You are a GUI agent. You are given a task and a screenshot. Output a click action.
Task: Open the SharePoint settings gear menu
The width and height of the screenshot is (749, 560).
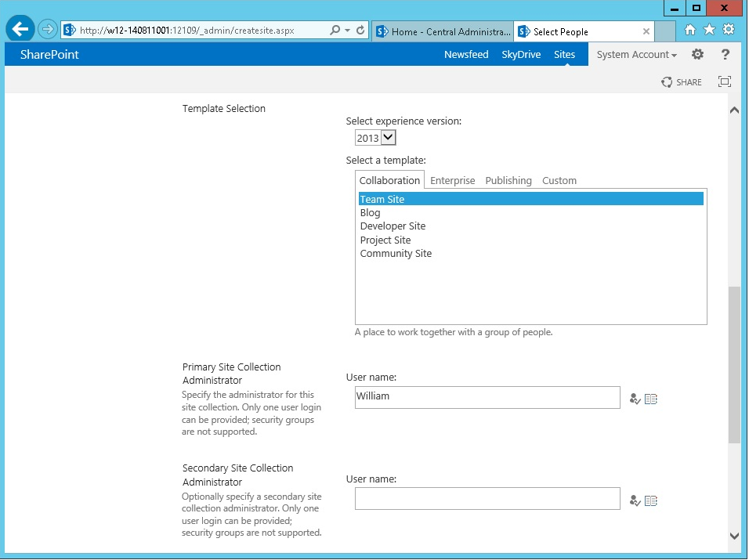click(697, 55)
